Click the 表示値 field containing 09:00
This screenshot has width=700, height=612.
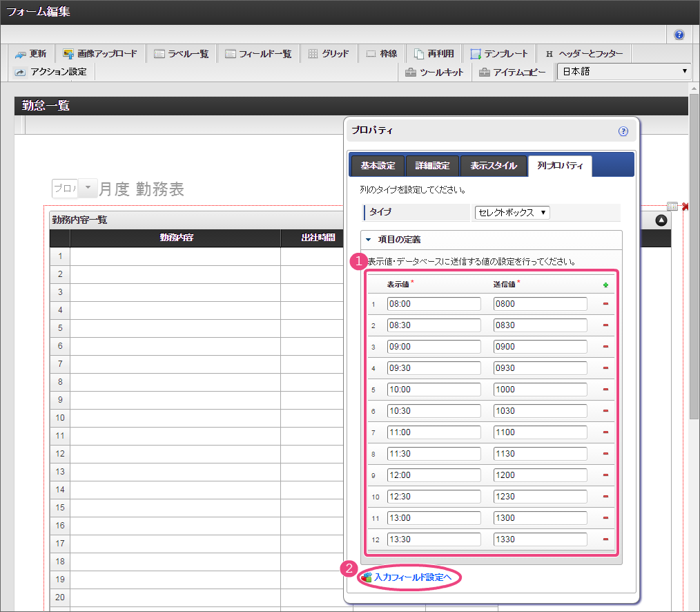click(x=434, y=347)
